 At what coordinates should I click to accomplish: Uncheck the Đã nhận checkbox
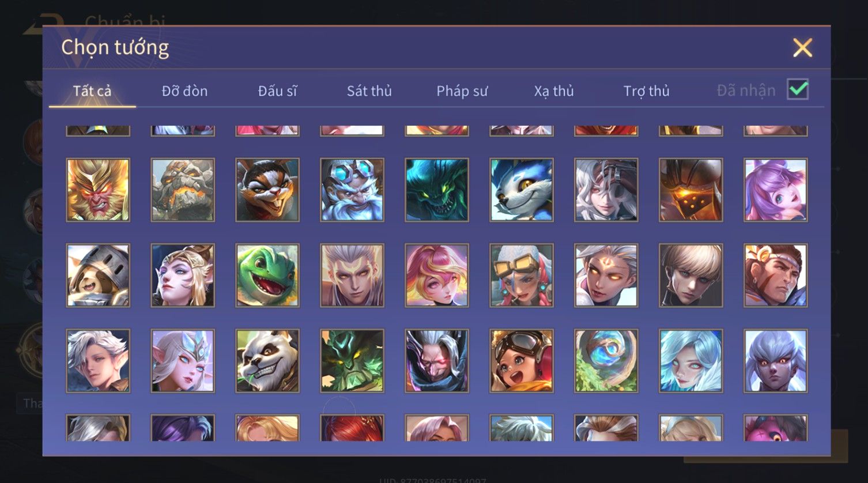(x=798, y=89)
